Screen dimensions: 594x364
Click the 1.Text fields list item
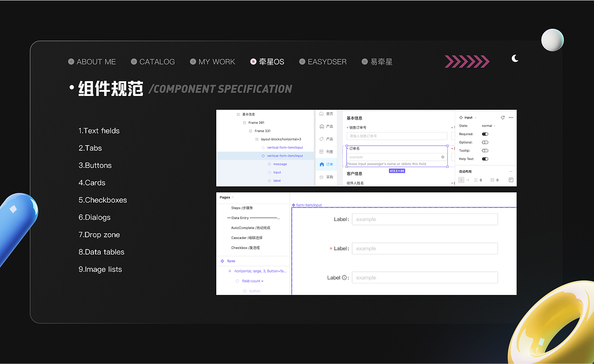pos(99,131)
